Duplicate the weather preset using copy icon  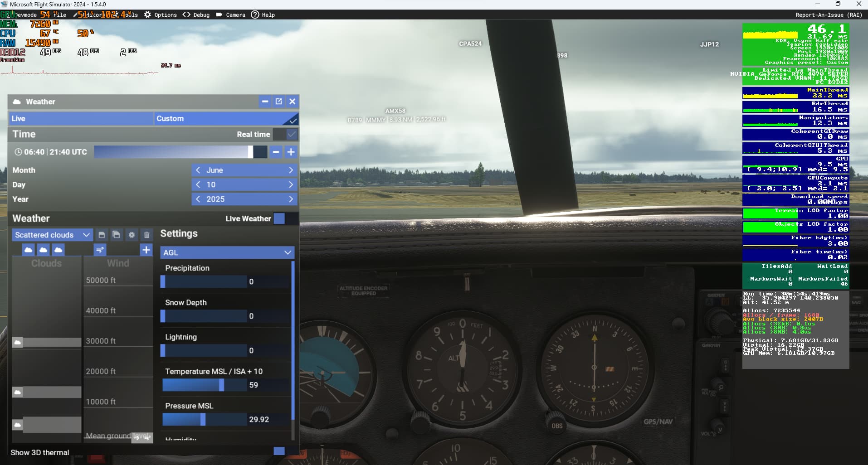tap(117, 235)
